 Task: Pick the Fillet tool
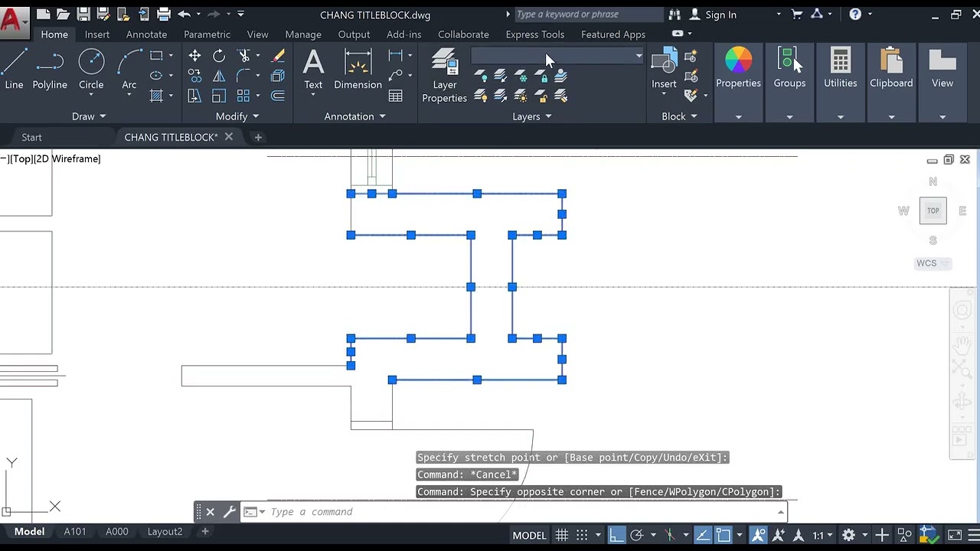pyautogui.click(x=244, y=76)
